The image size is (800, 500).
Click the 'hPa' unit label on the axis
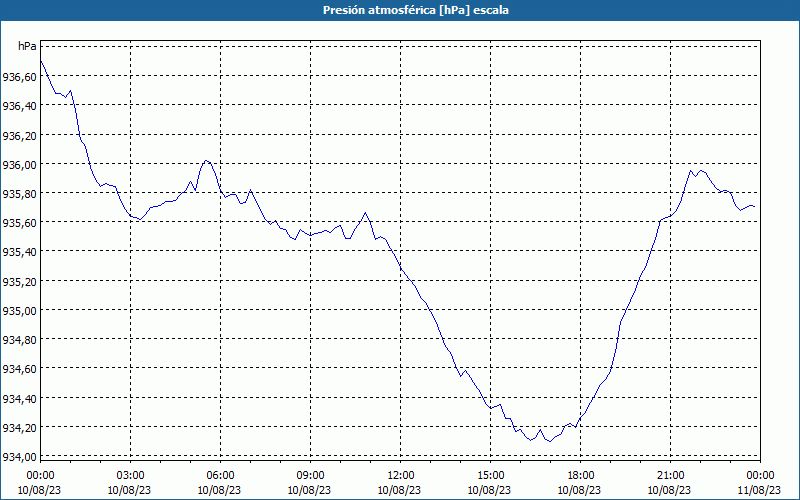[27, 46]
